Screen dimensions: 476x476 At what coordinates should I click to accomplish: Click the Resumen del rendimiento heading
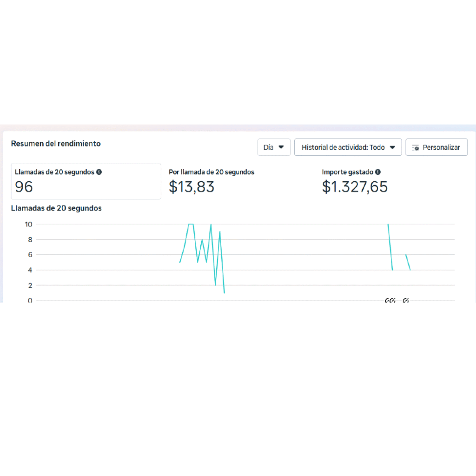(x=56, y=144)
